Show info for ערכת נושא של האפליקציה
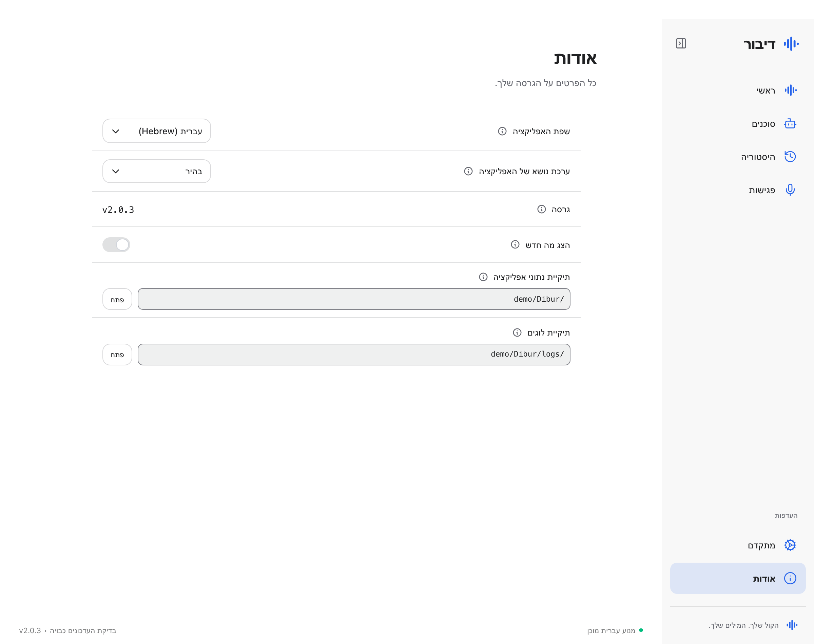814x644 pixels. coord(468,171)
